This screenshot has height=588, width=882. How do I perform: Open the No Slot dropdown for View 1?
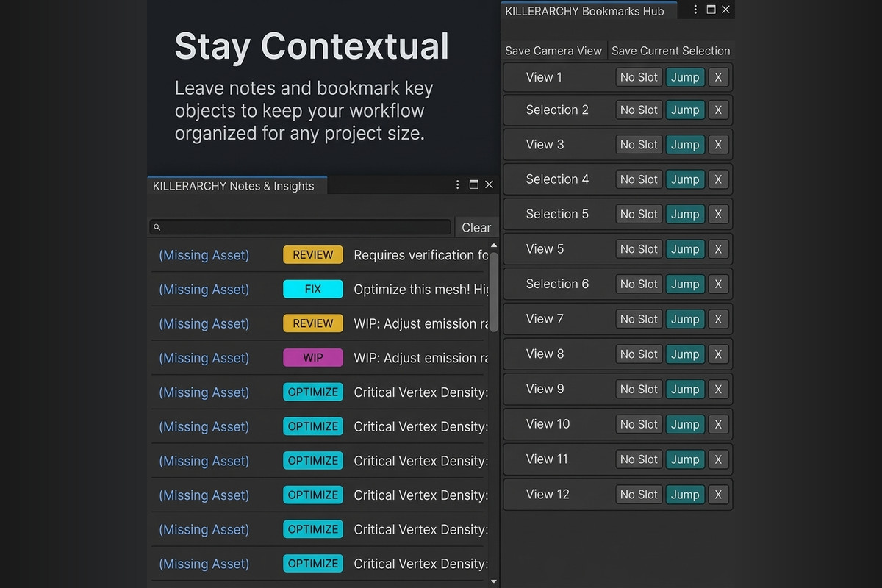[x=639, y=77]
